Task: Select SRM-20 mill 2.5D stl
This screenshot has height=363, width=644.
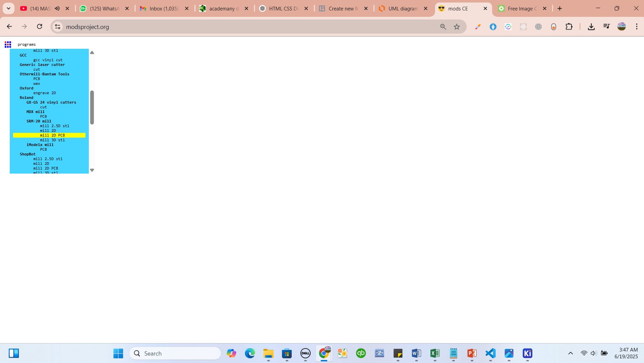Action: (x=55, y=126)
